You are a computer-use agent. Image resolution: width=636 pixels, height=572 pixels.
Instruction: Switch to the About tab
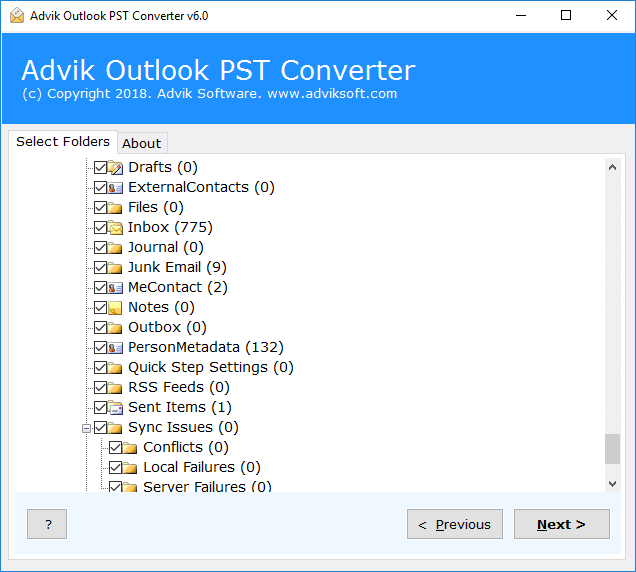(142, 143)
